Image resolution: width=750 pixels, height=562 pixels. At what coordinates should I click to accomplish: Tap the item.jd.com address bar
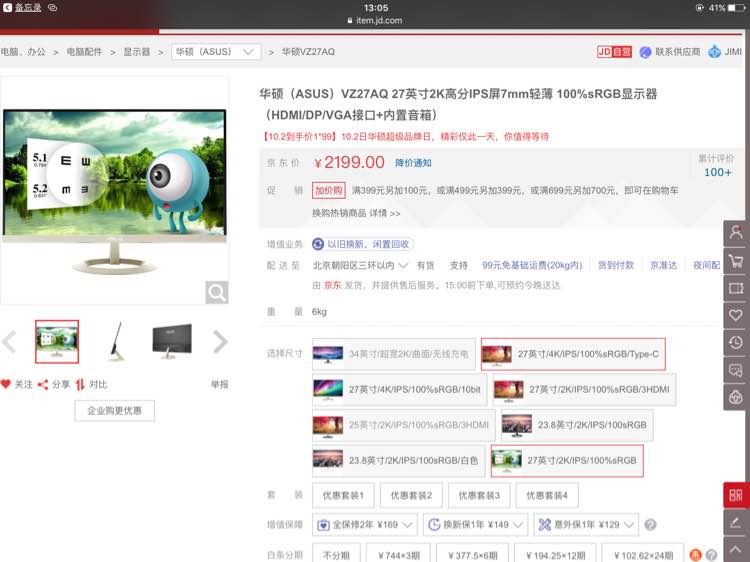(x=375, y=21)
